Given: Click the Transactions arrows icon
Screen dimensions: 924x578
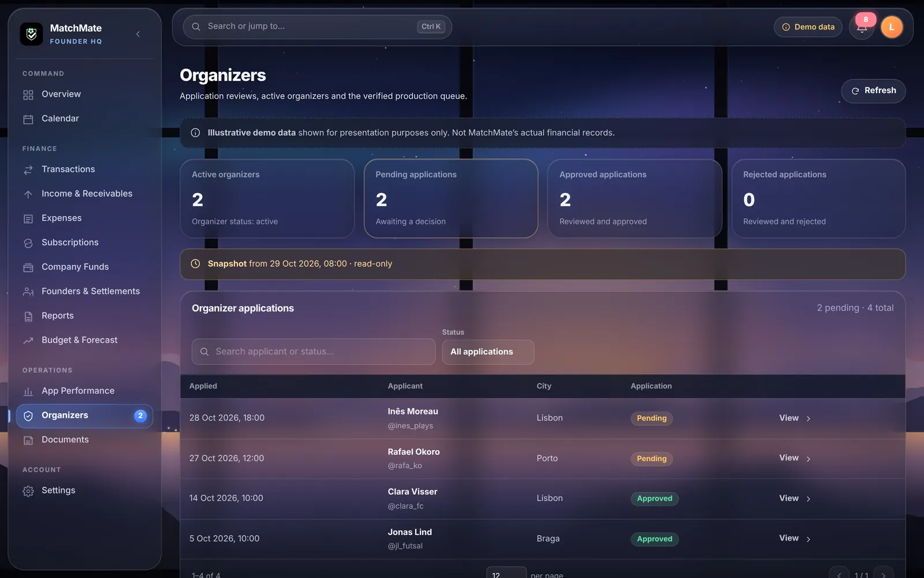Looking at the screenshot, I should [x=28, y=170].
